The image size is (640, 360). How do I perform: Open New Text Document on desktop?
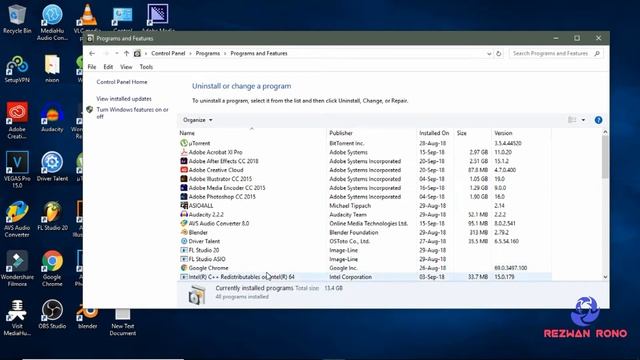(122, 322)
